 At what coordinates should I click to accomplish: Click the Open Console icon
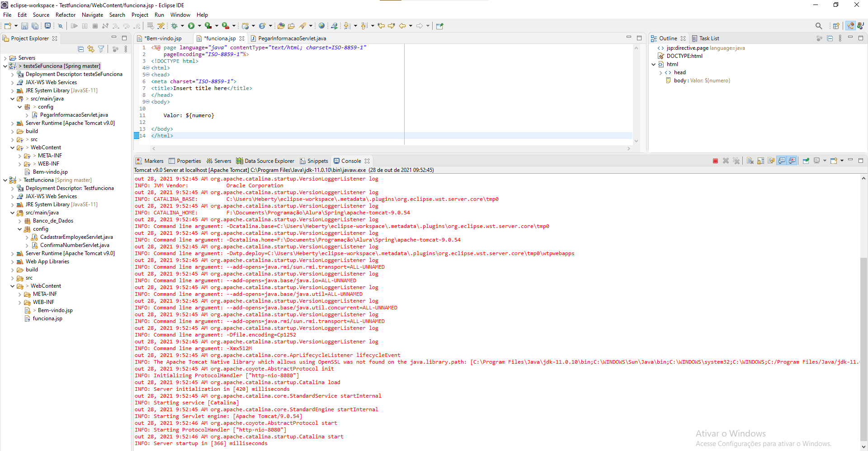coord(834,161)
